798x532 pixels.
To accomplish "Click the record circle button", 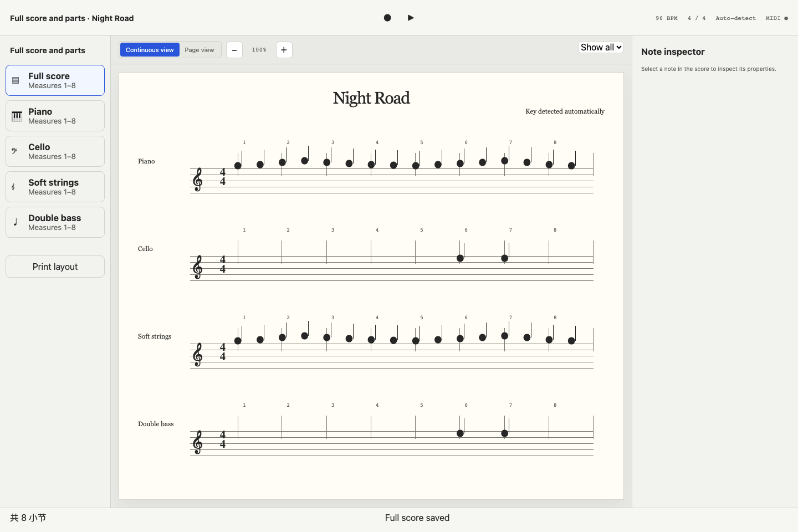I will coord(387,18).
